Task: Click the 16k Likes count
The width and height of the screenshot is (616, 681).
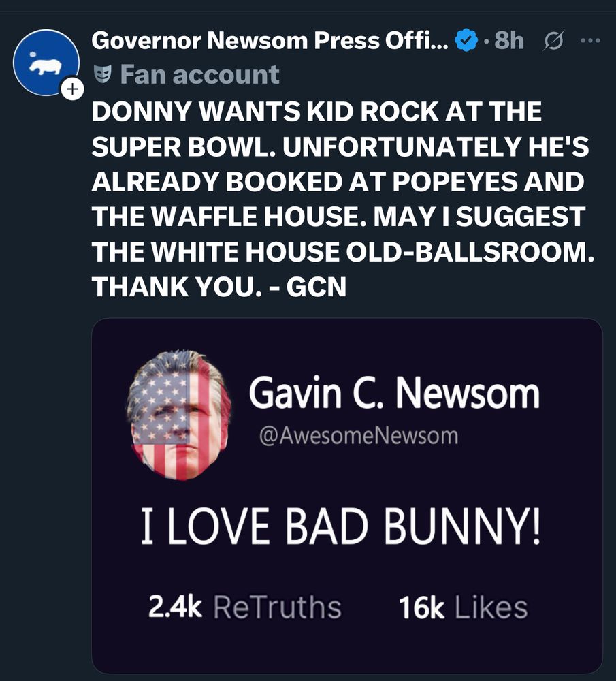Action: point(463,607)
